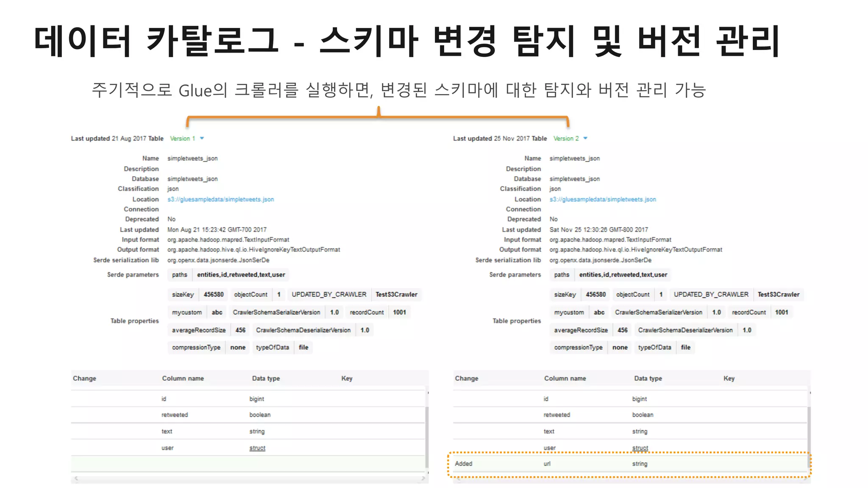Click the struct data type link in left table
This screenshot has height=488, width=868.
tap(257, 448)
